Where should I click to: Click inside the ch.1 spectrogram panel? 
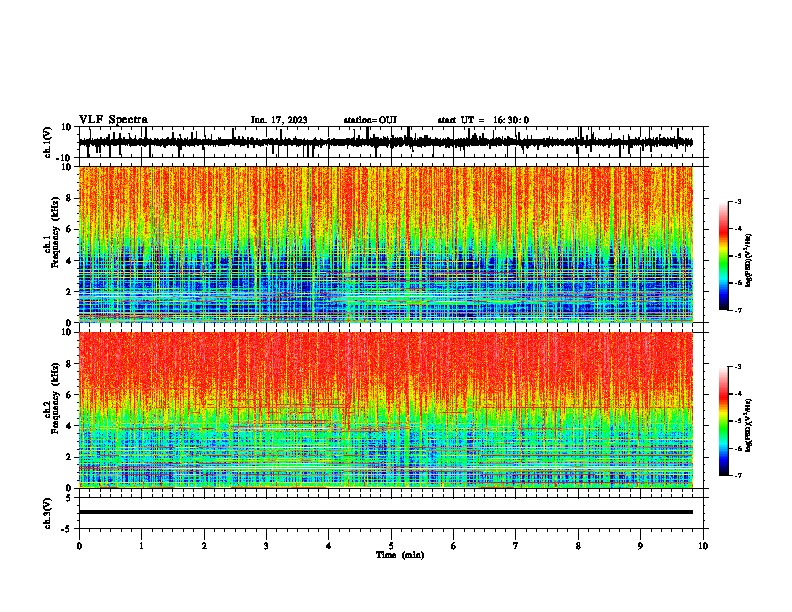click(x=385, y=244)
